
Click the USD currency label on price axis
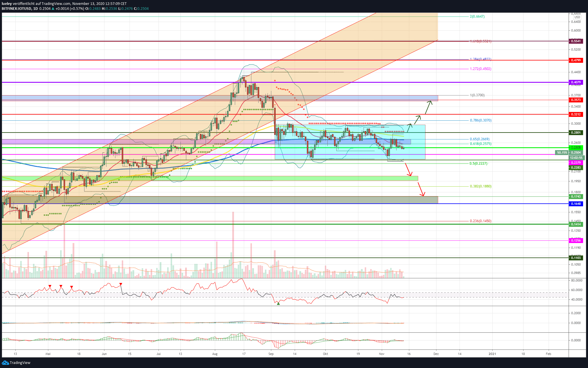point(577,17)
